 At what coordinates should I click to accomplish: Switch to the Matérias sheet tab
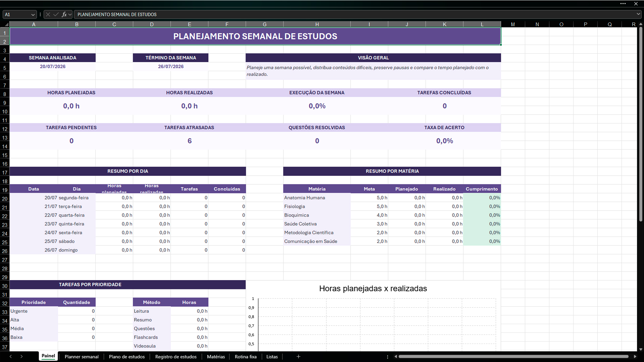pyautogui.click(x=216, y=357)
